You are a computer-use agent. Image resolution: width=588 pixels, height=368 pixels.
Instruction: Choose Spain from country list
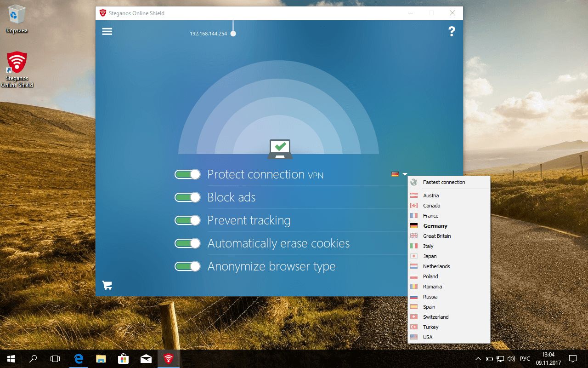[x=449, y=307]
